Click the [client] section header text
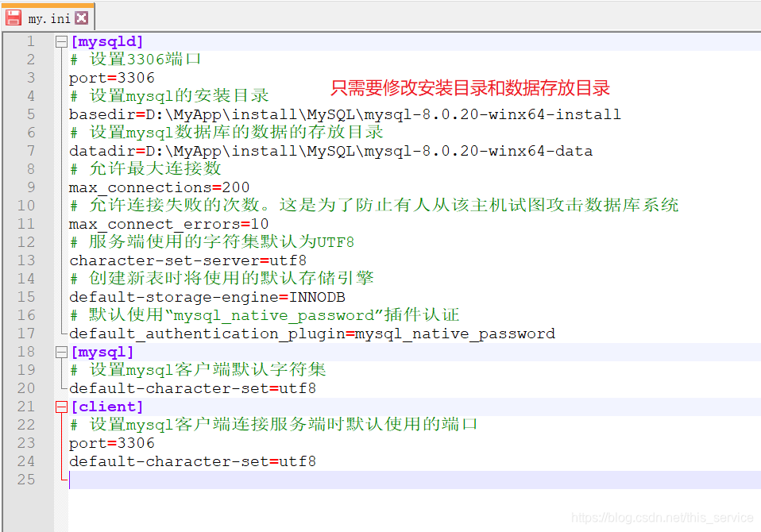 click(x=106, y=407)
